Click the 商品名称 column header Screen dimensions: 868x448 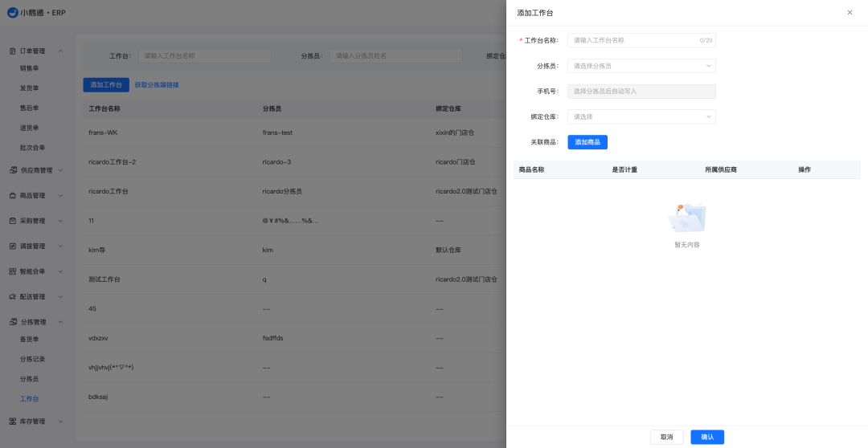pos(531,169)
